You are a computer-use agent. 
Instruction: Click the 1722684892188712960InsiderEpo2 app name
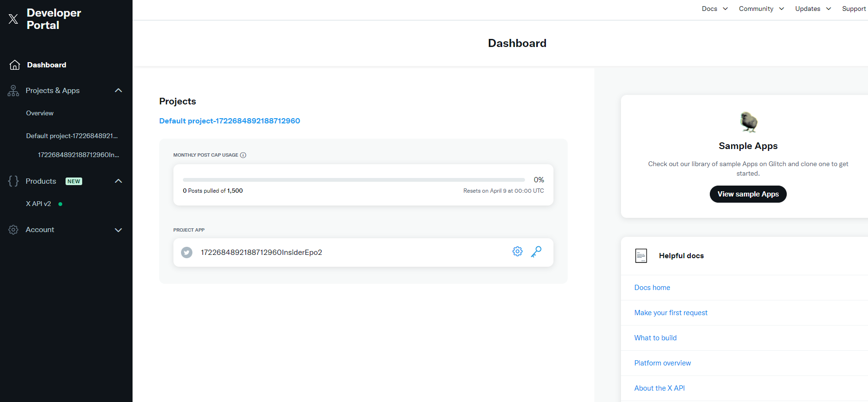click(x=261, y=252)
